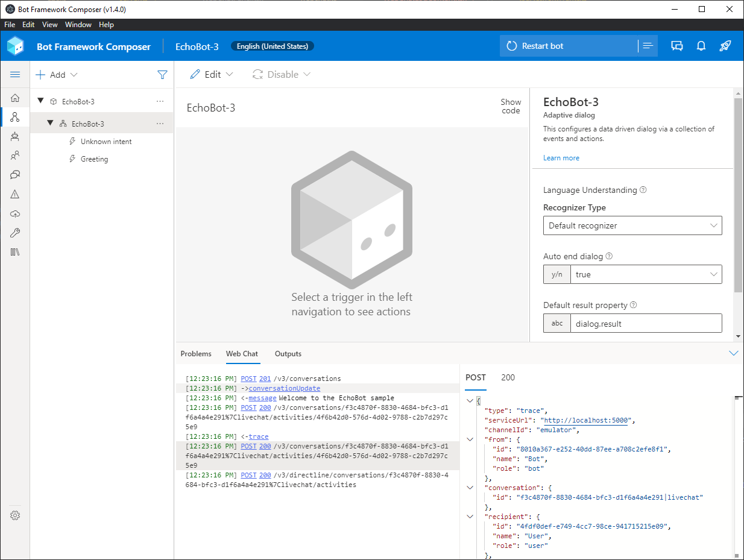Switch to the Web Chat tab
The image size is (744, 560).
pyautogui.click(x=242, y=354)
